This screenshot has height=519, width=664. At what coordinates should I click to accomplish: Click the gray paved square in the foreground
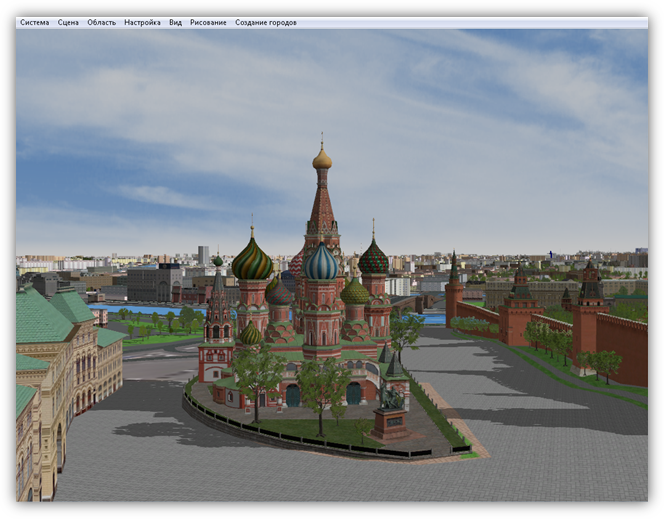(300, 478)
